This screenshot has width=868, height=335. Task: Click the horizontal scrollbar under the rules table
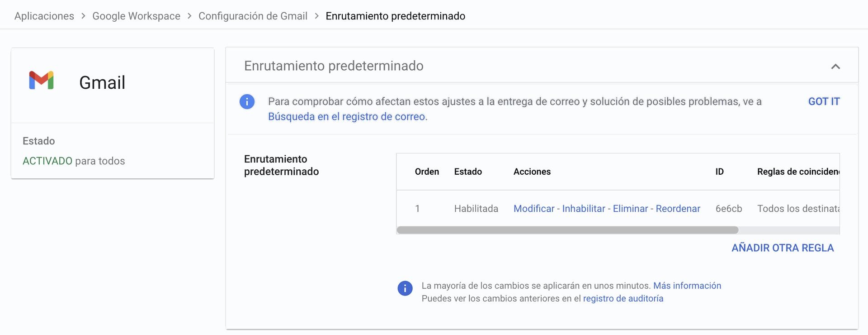(x=567, y=230)
